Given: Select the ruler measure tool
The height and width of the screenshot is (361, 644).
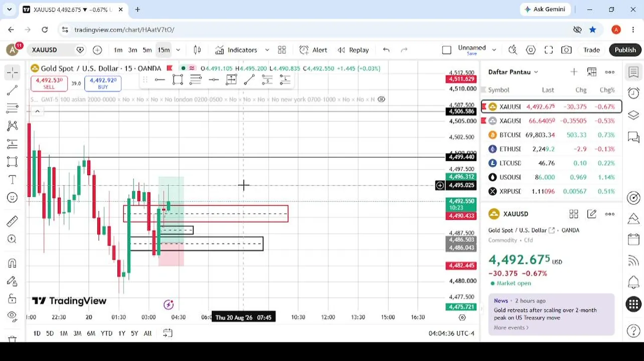Looking at the screenshot, I should (x=13, y=221).
